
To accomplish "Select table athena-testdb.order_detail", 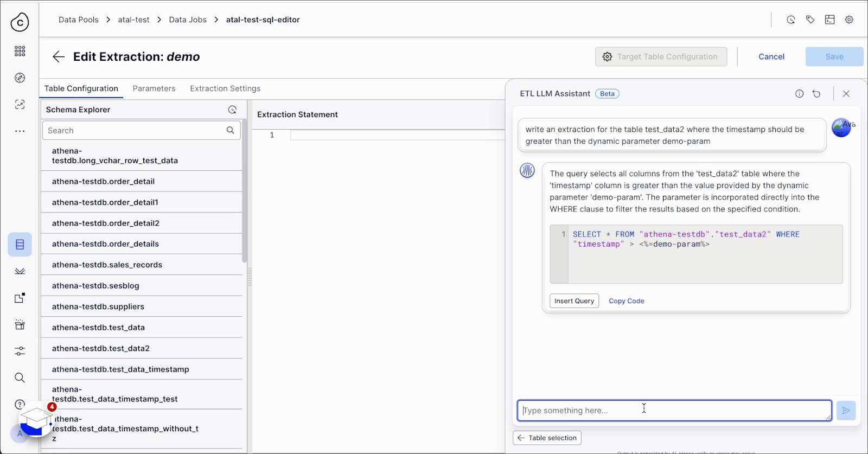I will click(x=141, y=181).
